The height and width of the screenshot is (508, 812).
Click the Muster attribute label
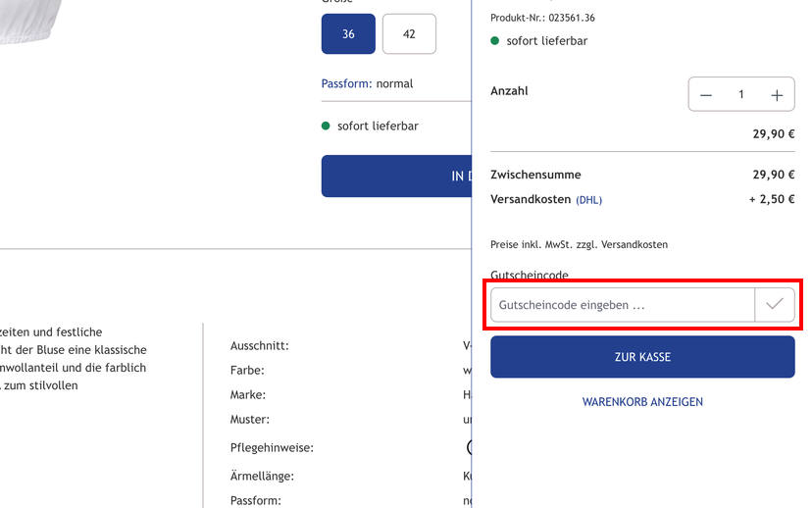click(x=250, y=419)
